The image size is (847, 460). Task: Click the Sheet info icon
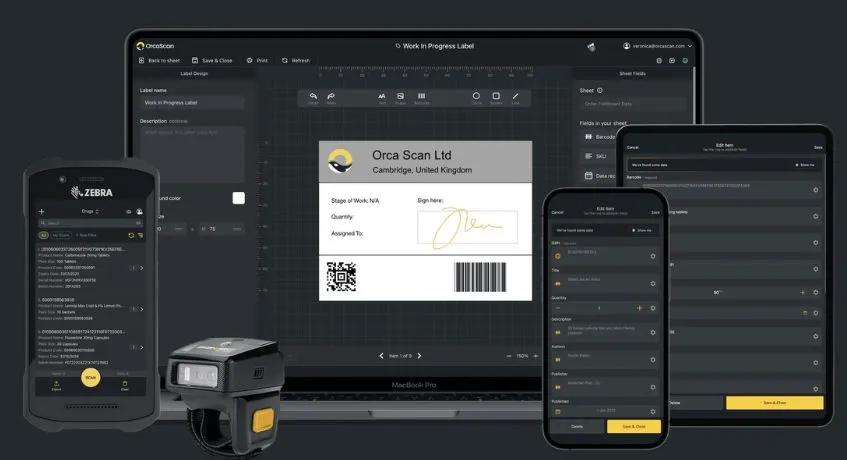tap(600, 90)
